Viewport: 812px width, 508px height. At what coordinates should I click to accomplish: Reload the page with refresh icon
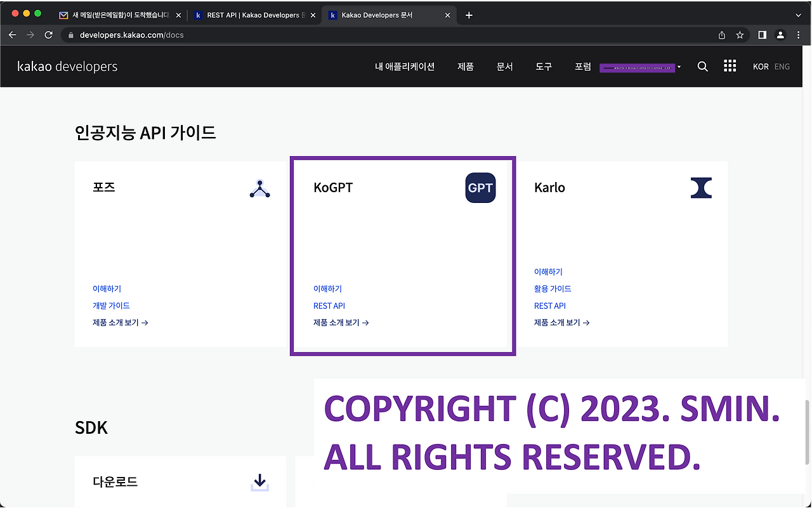point(48,35)
